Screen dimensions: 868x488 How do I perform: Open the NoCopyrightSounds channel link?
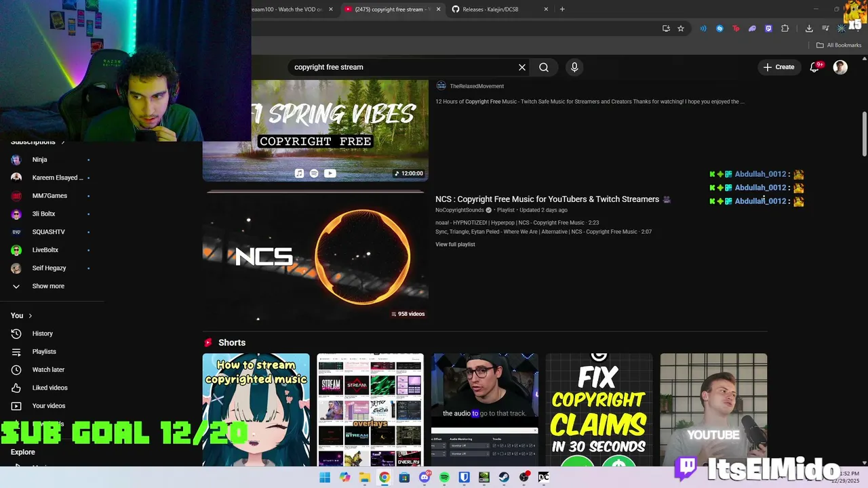460,210
